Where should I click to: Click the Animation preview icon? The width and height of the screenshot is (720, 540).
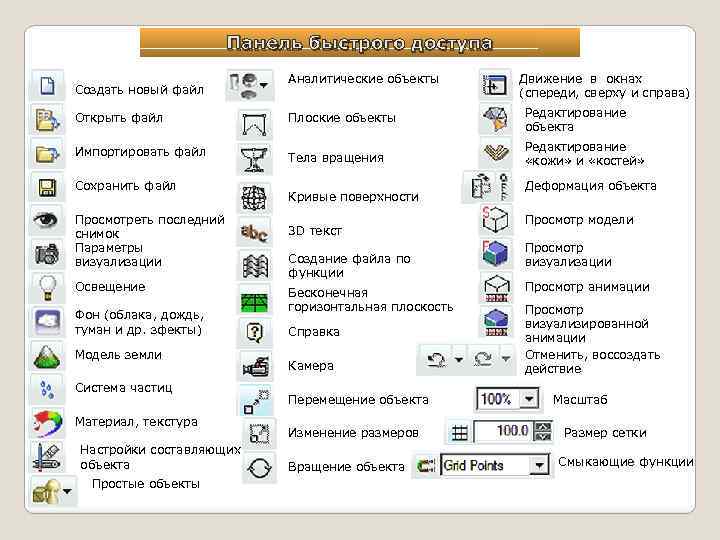coord(496,287)
